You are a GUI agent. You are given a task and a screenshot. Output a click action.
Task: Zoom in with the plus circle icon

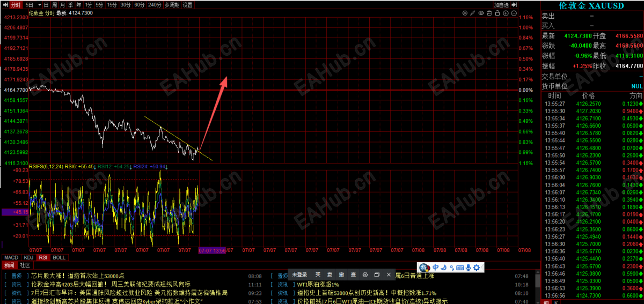tap(506, 13)
